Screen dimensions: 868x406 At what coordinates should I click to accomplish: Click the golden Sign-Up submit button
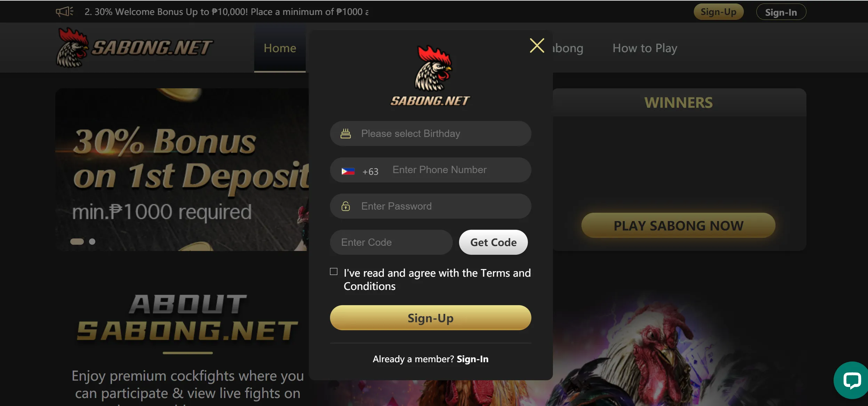(x=431, y=317)
